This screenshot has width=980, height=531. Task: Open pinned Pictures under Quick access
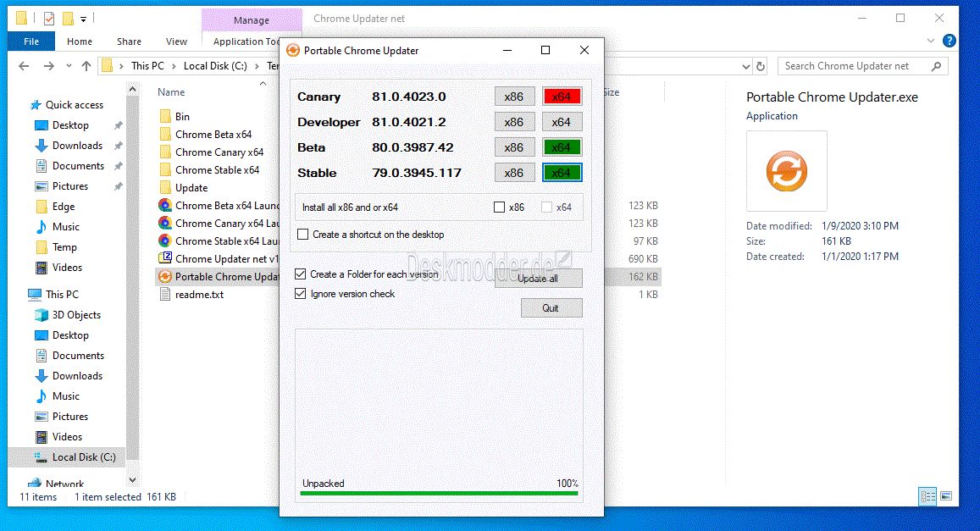pyautogui.click(x=70, y=186)
